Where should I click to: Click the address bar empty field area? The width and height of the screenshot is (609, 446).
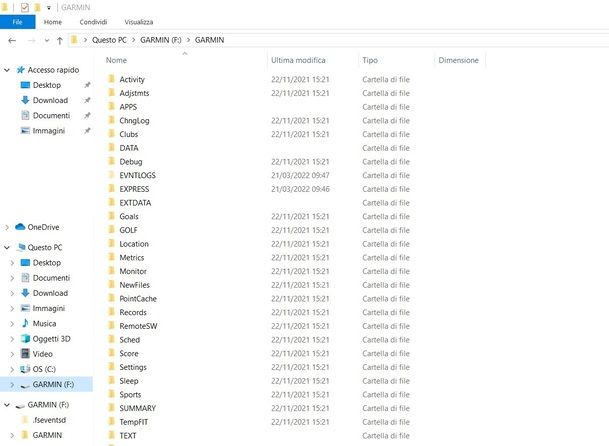tap(416, 40)
